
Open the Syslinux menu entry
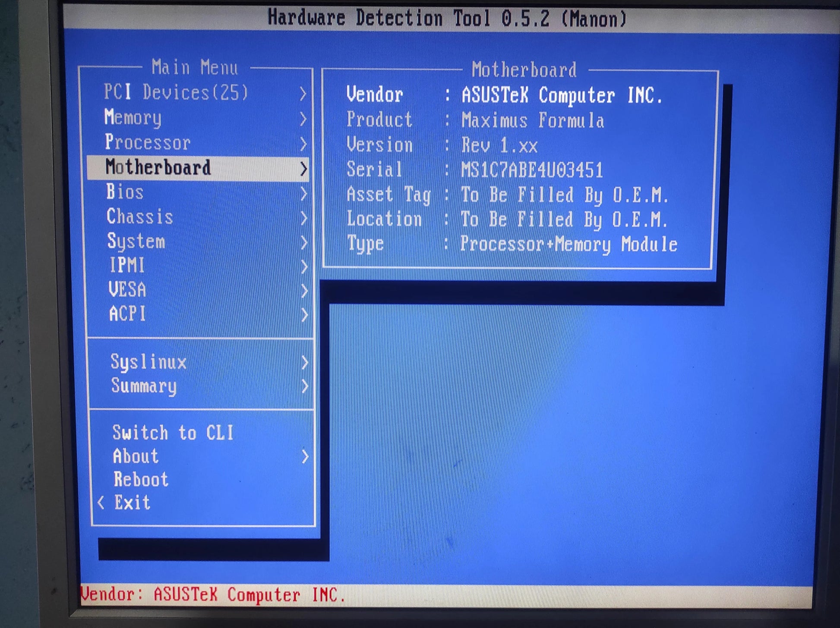(x=148, y=362)
